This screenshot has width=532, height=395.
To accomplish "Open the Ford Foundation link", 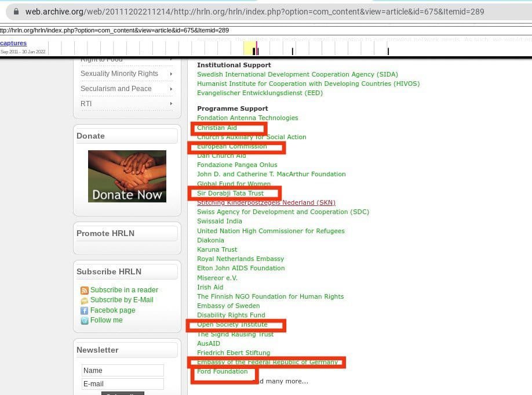I will pyautogui.click(x=222, y=371).
